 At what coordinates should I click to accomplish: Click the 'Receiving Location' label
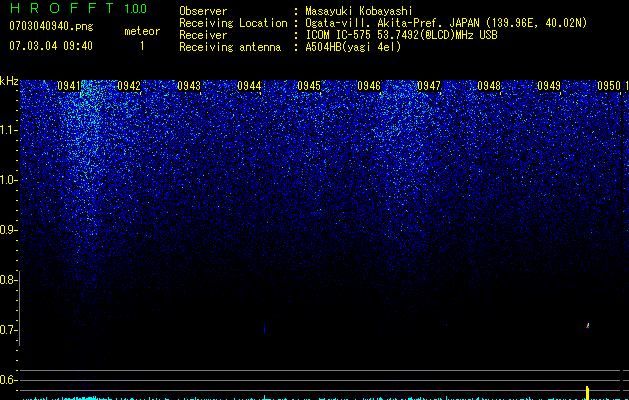pos(233,23)
